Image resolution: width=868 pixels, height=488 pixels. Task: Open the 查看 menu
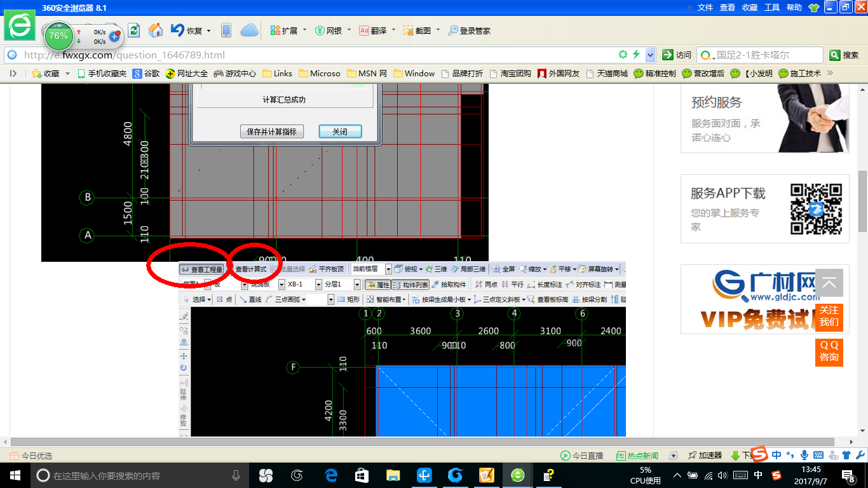[x=728, y=8]
